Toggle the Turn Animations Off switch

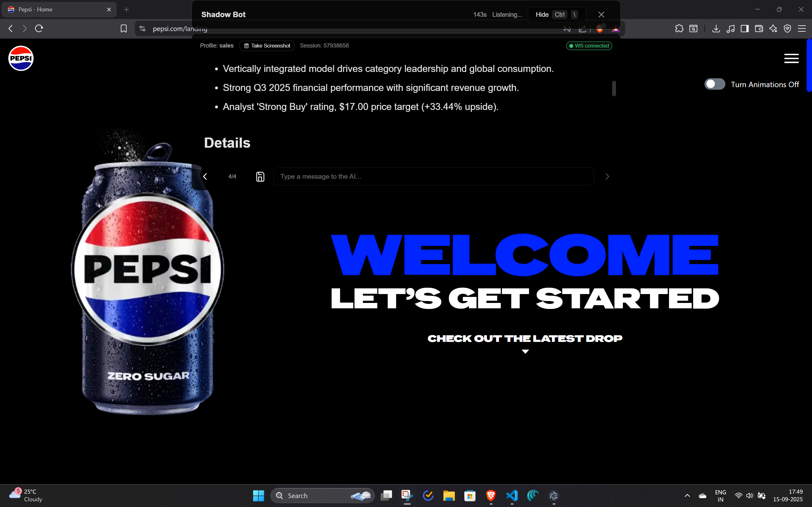(x=714, y=84)
